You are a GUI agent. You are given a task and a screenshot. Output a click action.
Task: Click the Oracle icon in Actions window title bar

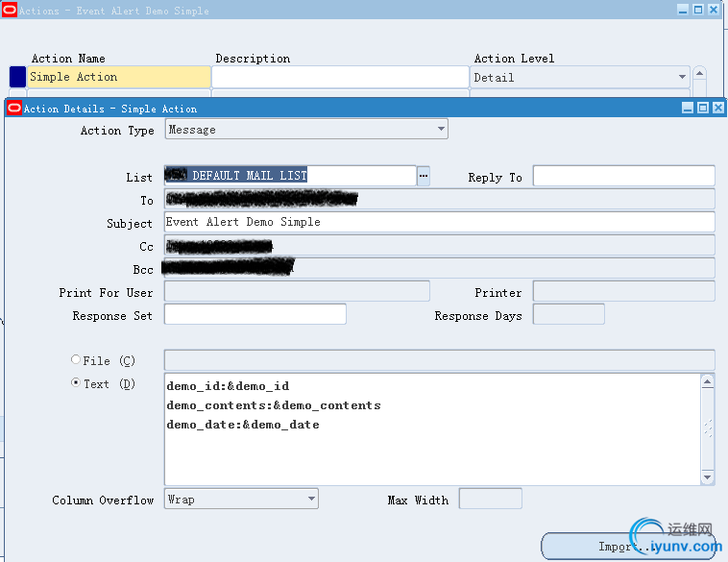point(10,10)
